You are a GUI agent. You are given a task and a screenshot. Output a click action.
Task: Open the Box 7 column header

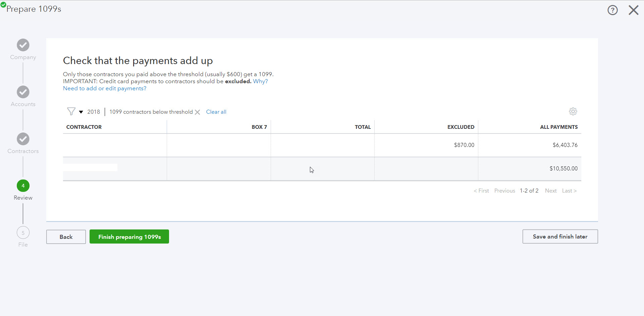point(259,127)
